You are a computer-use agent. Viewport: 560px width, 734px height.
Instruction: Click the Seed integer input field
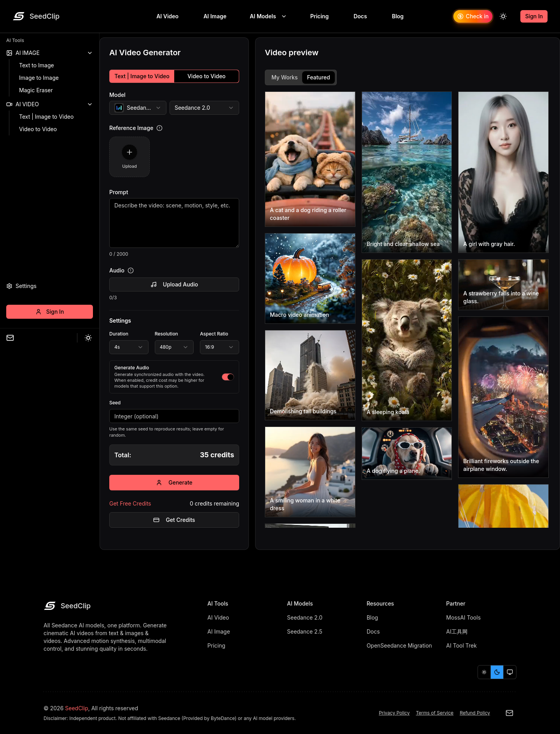[174, 416]
